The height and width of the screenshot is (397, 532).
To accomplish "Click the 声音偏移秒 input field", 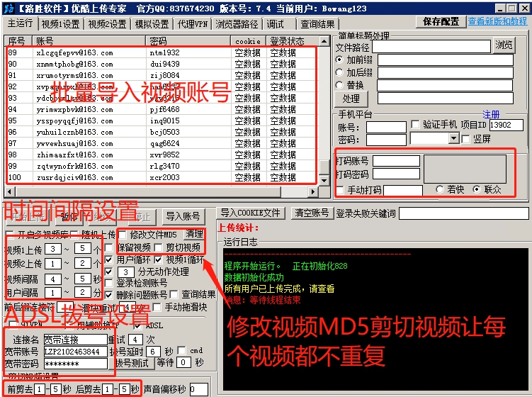I will coord(199,390).
